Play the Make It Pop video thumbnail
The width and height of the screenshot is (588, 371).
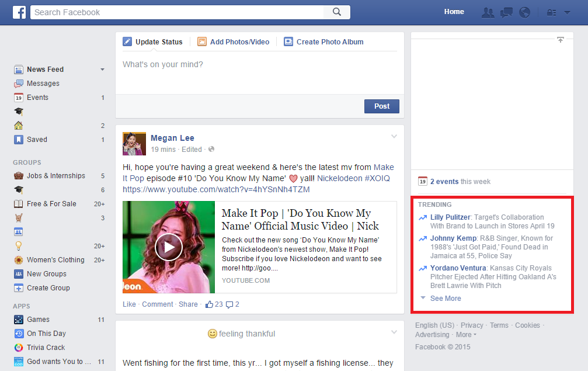(169, 247)
